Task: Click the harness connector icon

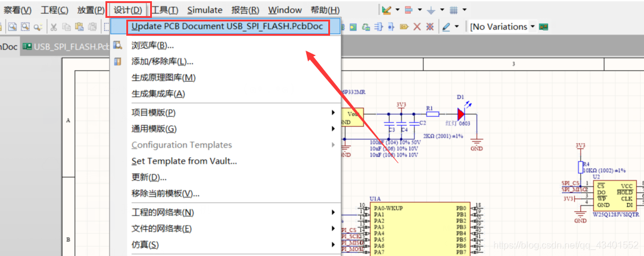Action: (378, 27)
